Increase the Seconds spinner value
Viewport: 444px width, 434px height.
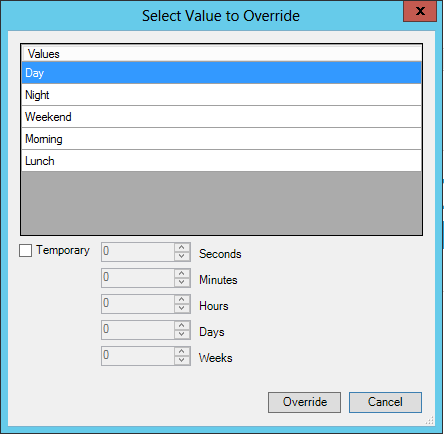182,247
